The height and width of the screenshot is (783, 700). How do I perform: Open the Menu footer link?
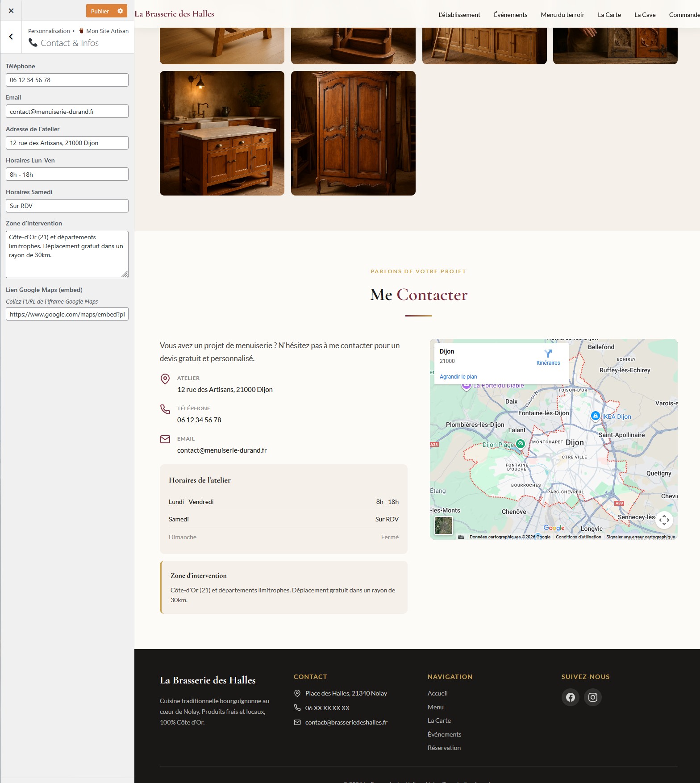click(436, 707)
